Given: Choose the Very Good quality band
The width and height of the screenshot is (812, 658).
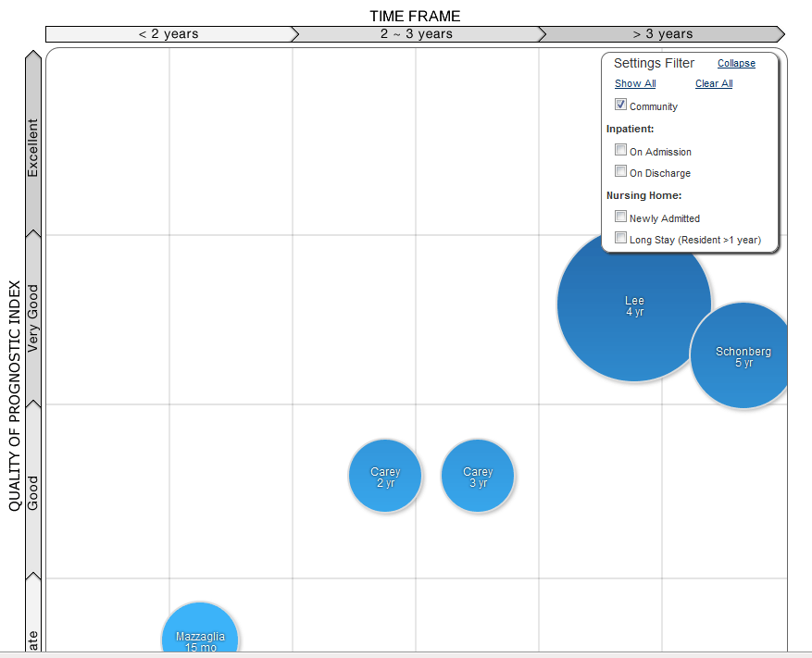Looking at the screenshot, I should point(33,318).
